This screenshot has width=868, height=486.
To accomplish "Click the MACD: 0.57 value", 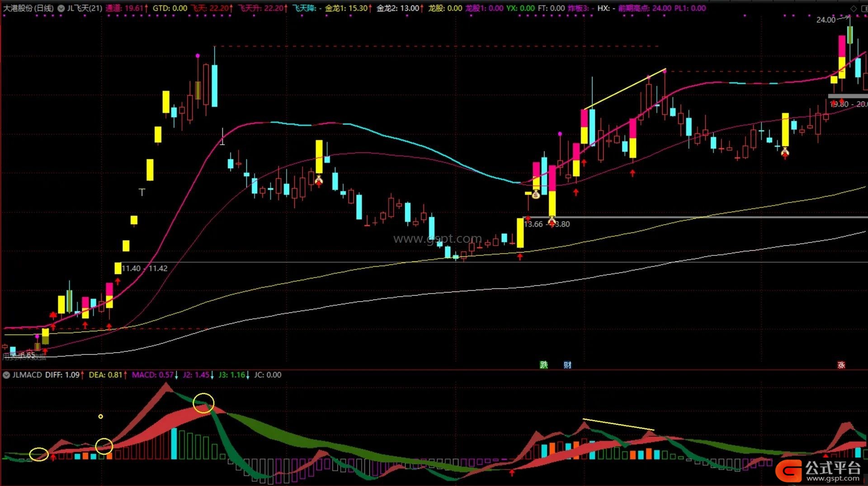I will (155, 375).
